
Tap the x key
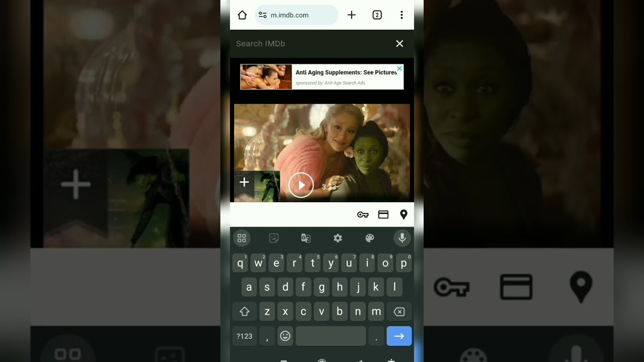point(285,312)
